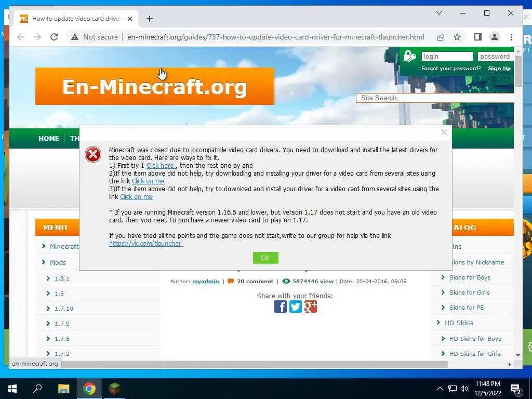Click the login input field
The height and width of the screenshot is (399, 532).
pyautogui.click(x=447, y=56)
